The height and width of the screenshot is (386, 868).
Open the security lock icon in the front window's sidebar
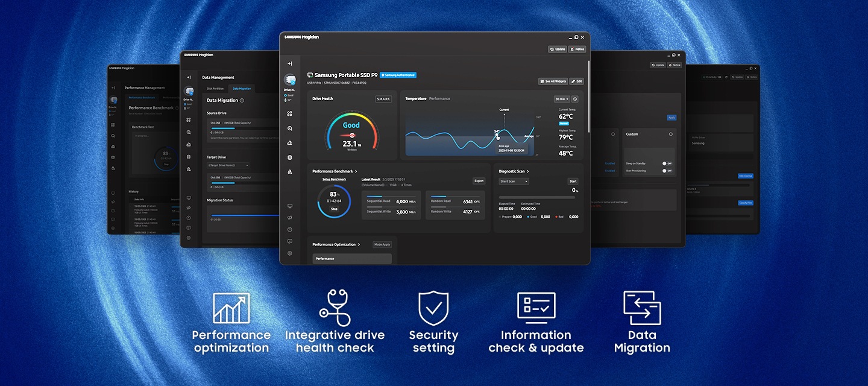(290, 172)
